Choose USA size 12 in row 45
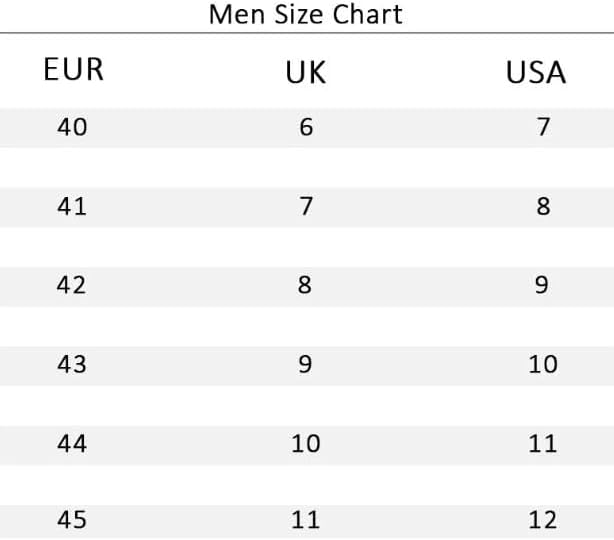The width and height of the screenshot is (614, 540). [543, 520]
